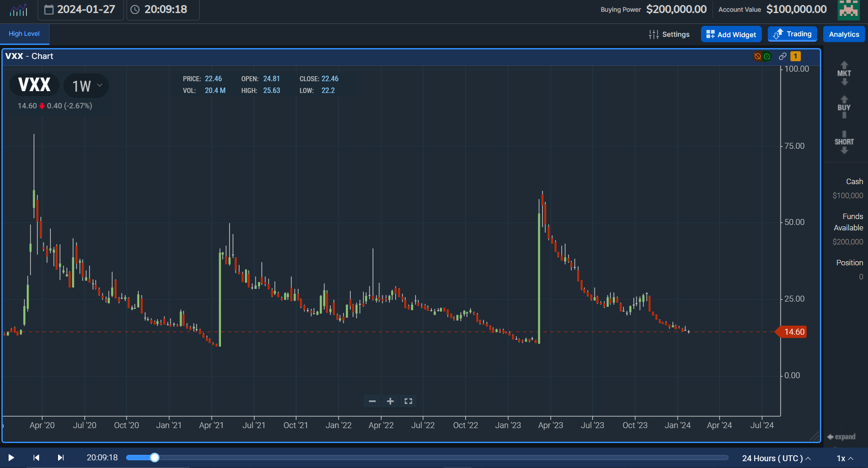Toggle the green clock sync indicator
Image resolution: width=868 pixels, height=468 pixels.
(x=767, y=56)
